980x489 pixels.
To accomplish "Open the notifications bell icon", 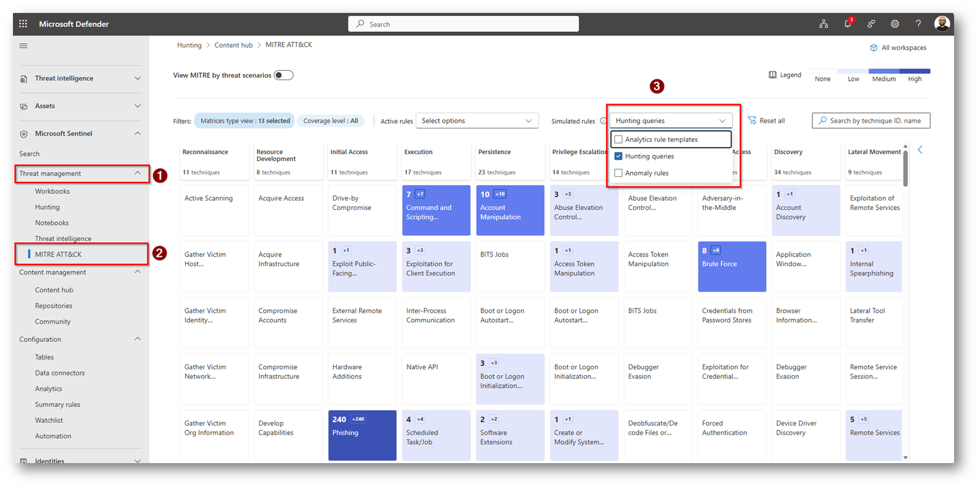I will [847, 24].
